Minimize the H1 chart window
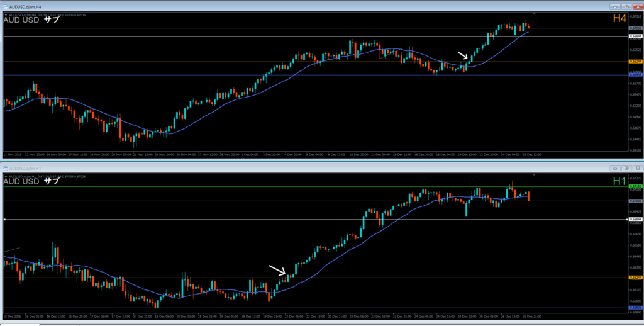This screenshot has width=644, height=326. [x=614, y=168]
